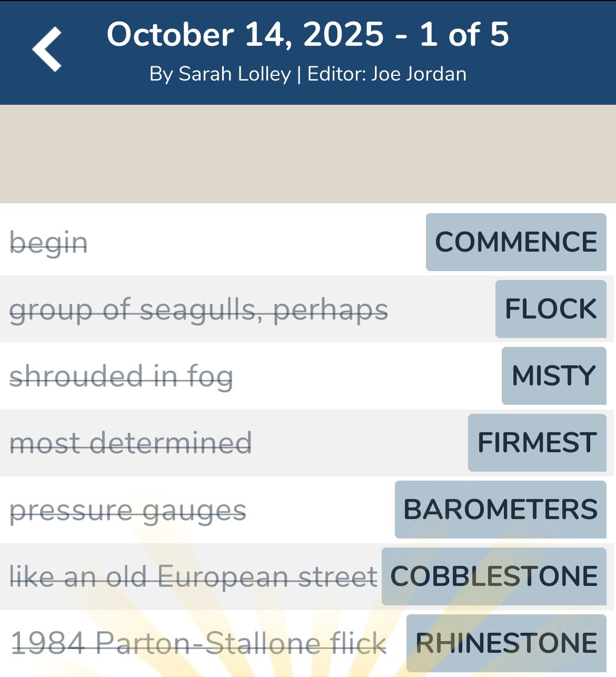Screen dimensions: 616x677
Task: Click the crossed-out clue "begin"
Action: pyautogui.click(x=48, y=243)
